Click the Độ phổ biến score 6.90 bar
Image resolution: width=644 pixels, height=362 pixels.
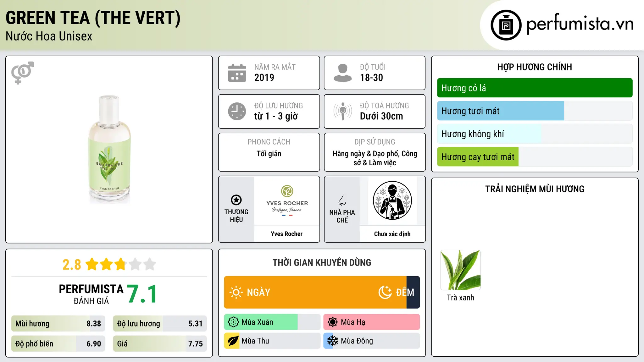(58, 344)
